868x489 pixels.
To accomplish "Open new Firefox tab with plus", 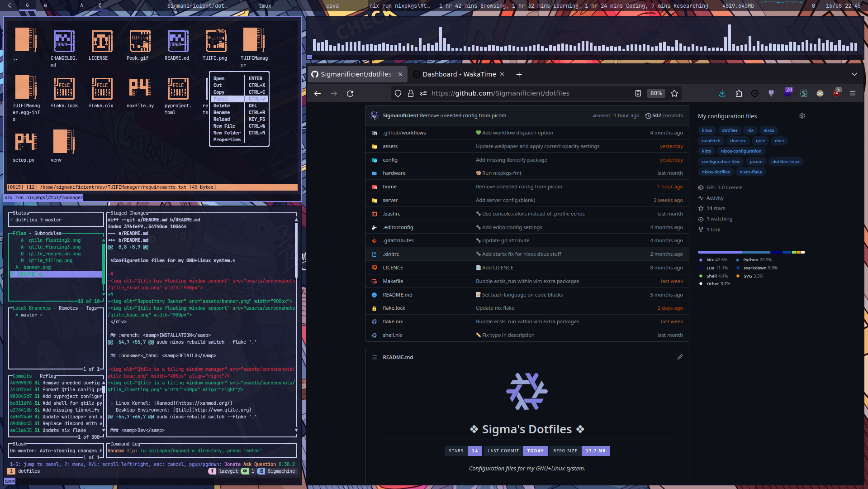I will coord(519,74).
